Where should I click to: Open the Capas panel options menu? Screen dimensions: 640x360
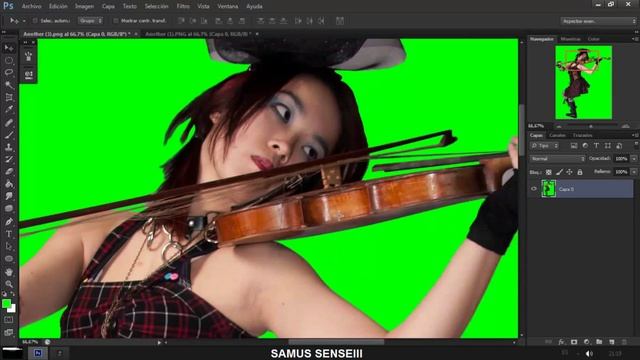[636, 135]
